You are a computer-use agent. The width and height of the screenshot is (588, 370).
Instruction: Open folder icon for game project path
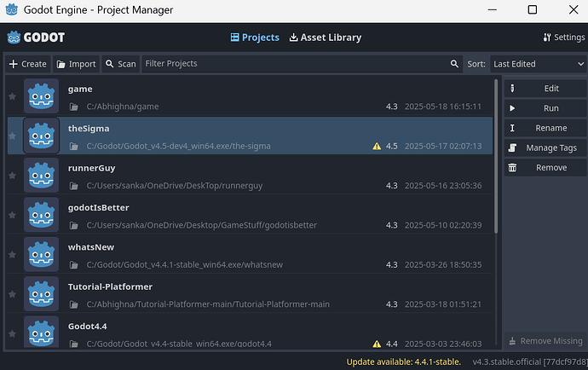tap(74, 107)
